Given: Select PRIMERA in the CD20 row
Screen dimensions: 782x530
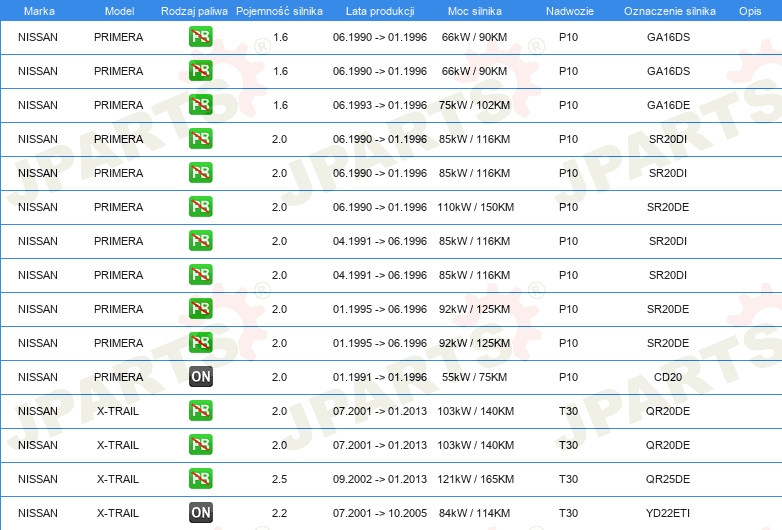Looking at the screenshot, I should click(x=118, y=377).
